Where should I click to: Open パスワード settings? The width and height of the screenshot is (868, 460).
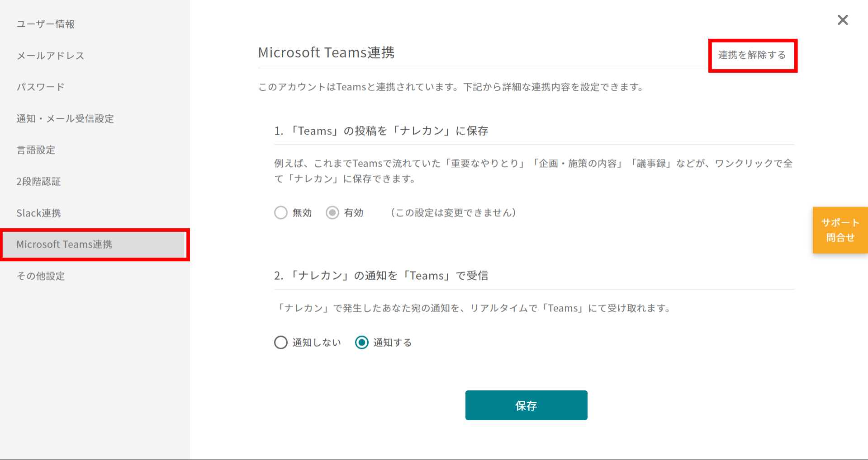[x=41, y=87]
